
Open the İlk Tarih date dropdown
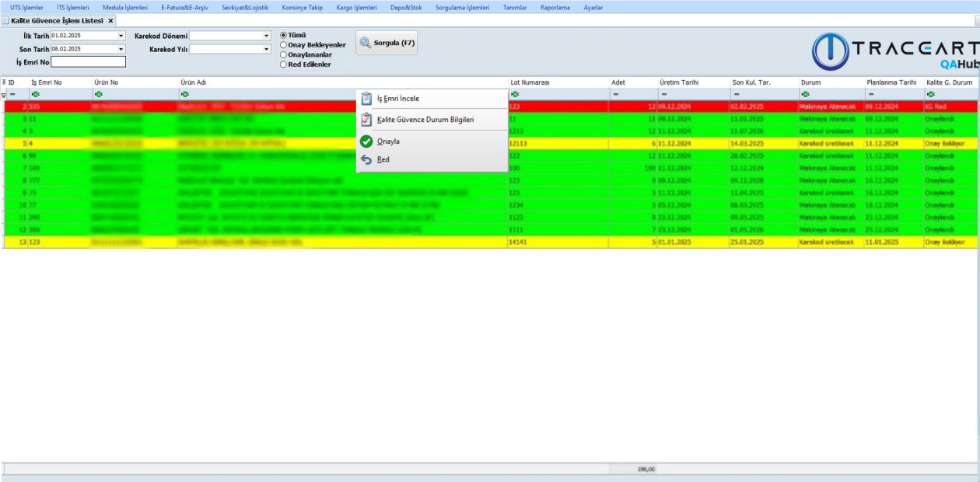(x=121, y=36)
